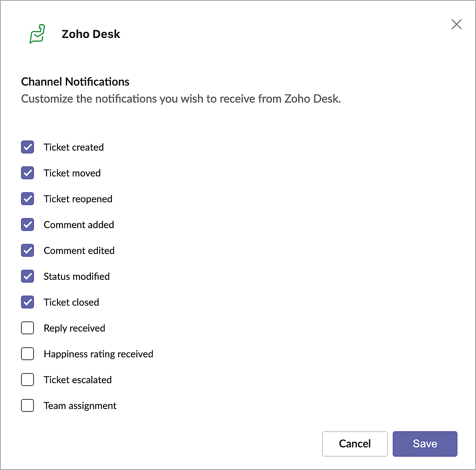
Task: Disable Ticket moved notifications
Action: pos(27,173)
